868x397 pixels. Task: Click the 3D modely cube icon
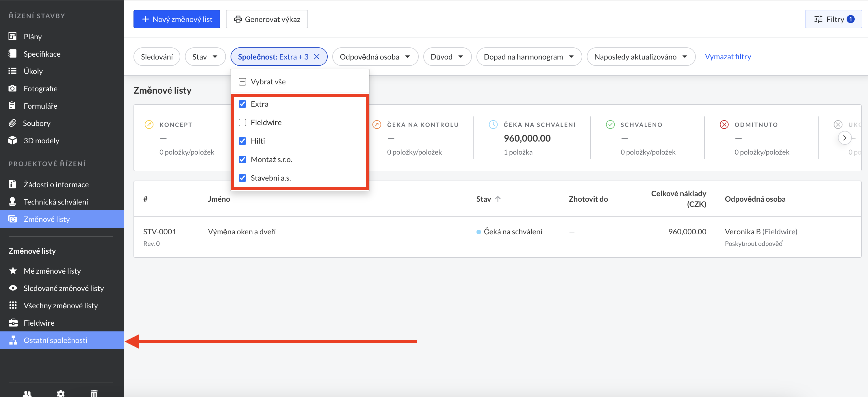point(12,140)
